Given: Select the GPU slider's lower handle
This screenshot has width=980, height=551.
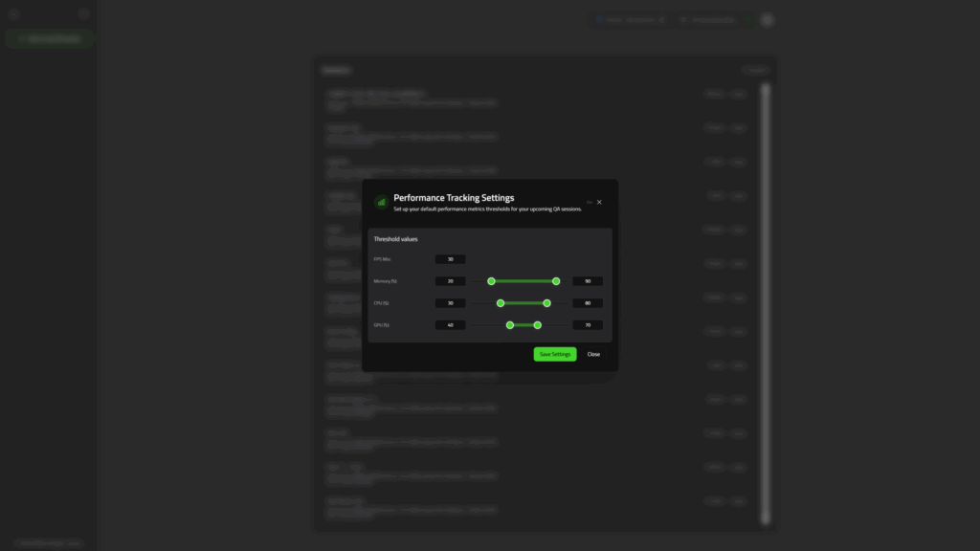Looking at the screenshot, I should point(510,325).
